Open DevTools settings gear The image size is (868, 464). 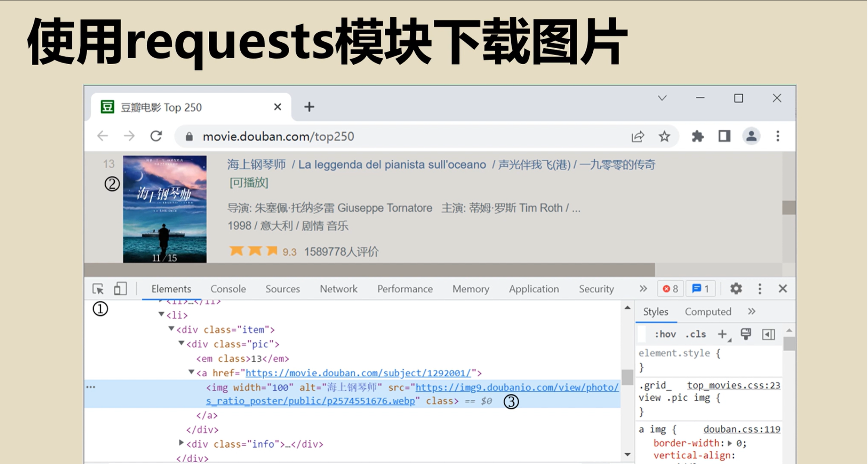point(736,288)
